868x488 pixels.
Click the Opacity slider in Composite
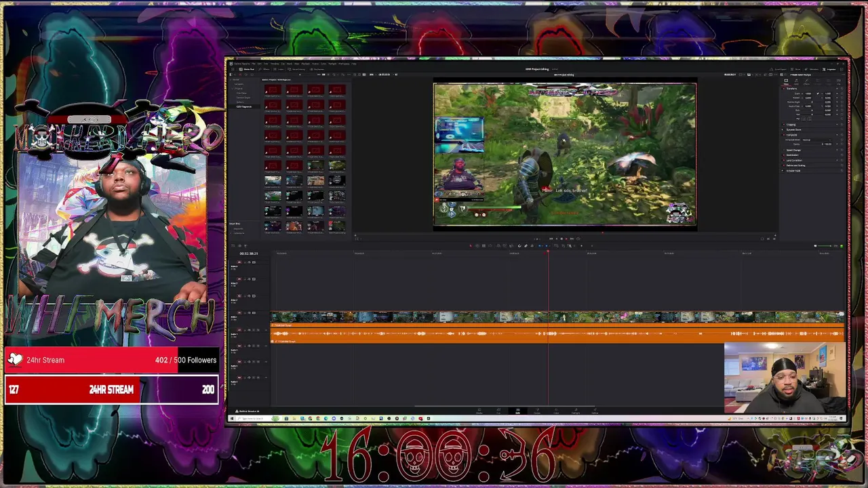tap(812, 144)
